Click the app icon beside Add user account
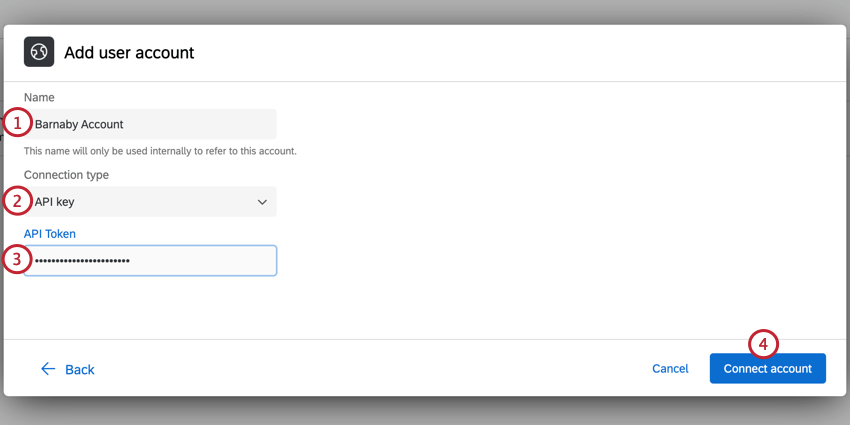The width and height of the screenshot is (850, 425). pos(39,52)
